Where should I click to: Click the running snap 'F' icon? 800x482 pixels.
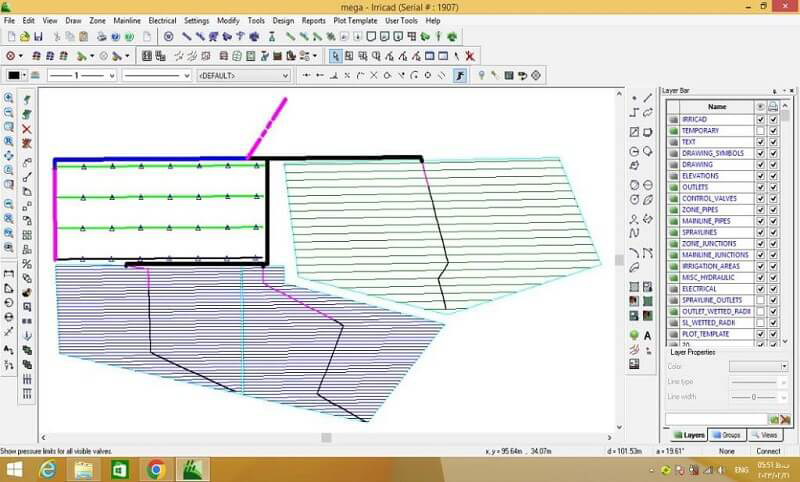[460, 75]
